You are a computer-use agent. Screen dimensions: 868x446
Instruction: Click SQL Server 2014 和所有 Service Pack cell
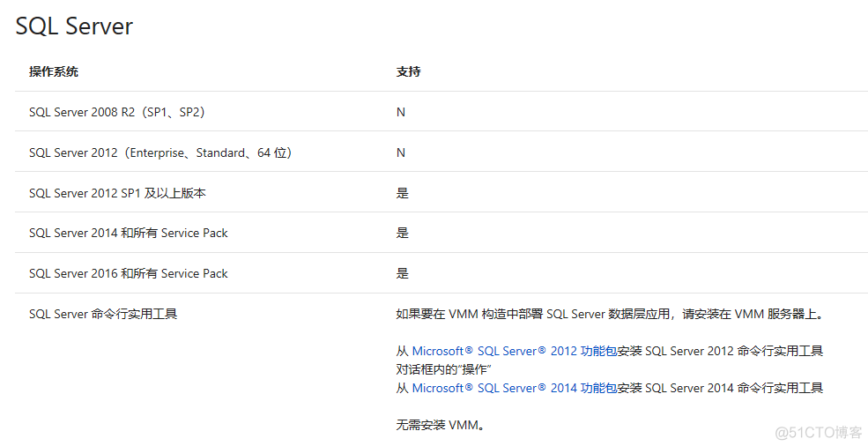click(x=129, y=233)
